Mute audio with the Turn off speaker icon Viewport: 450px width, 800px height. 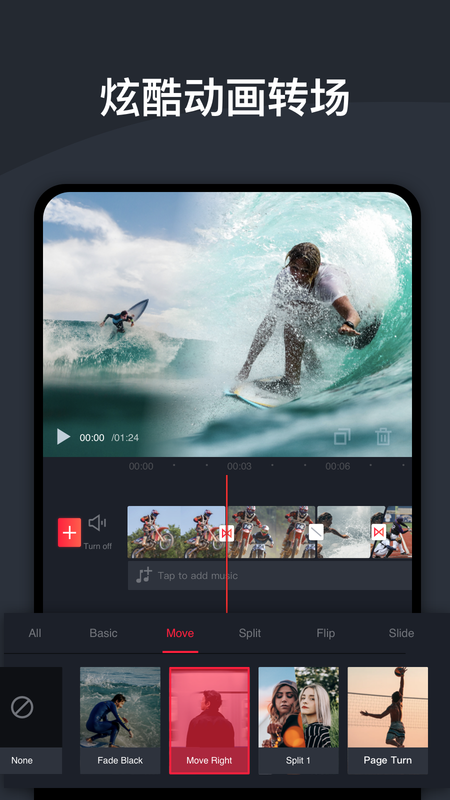(x=97, y=523)
